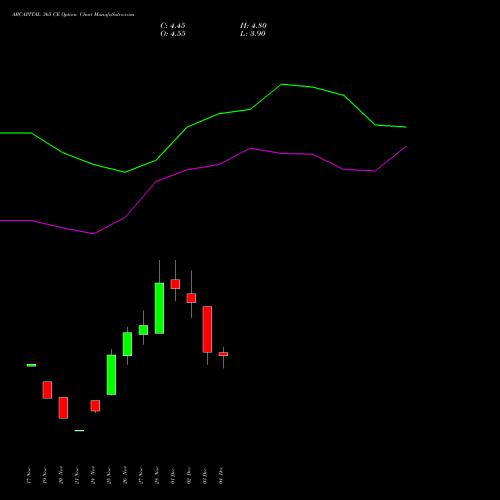Viewport: 500px width, 500px height.
Task: Select the red candle for 20 Nov
Action: [63, 408]
